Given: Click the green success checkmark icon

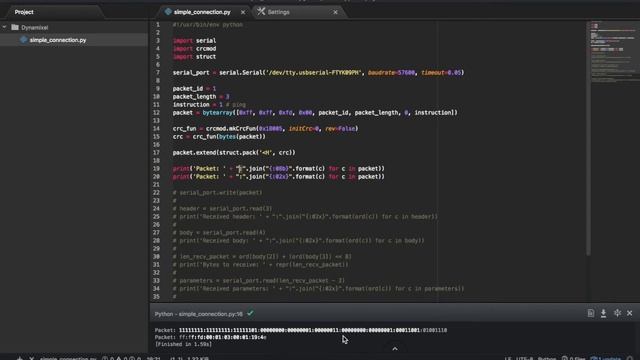Looking at the screenshot, I should pos(250,313).
